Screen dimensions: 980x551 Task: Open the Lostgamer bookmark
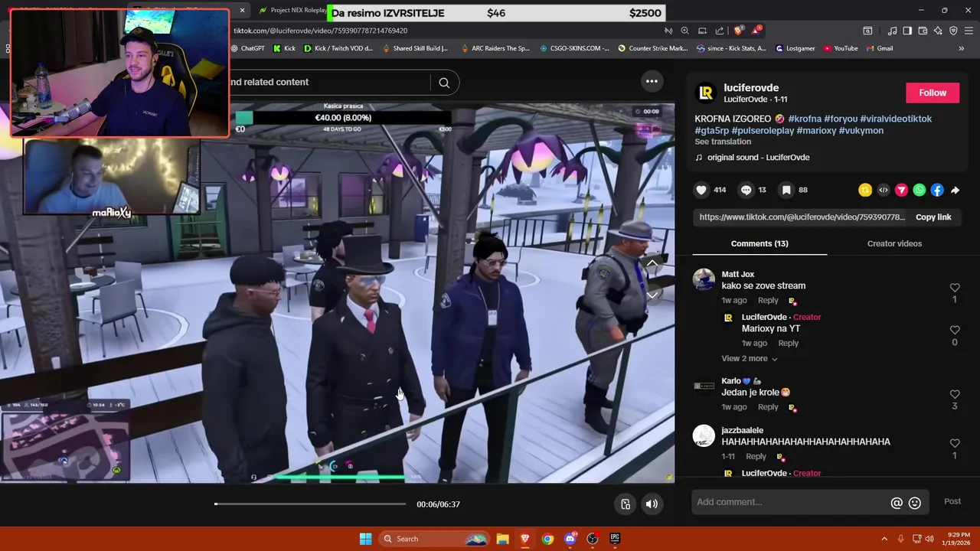[795, 48]
